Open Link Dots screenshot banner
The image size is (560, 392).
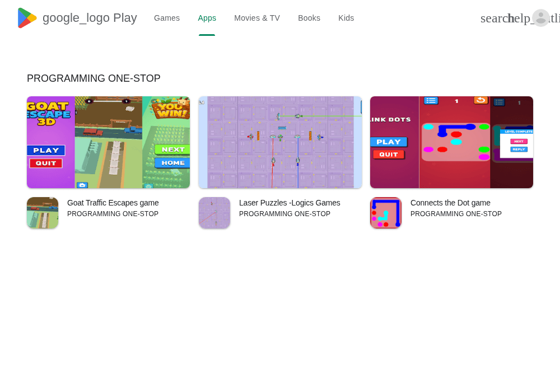pyautogui.click(x=451, y=142)
